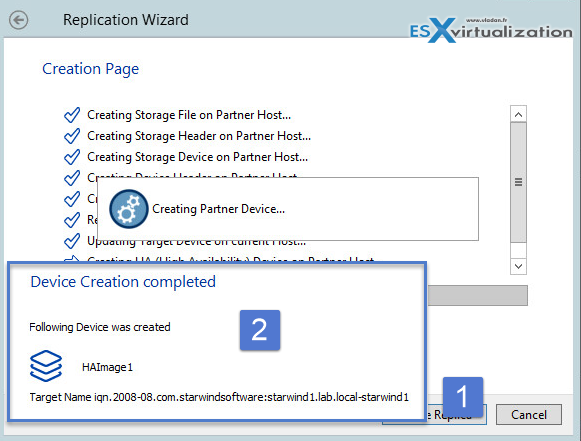Image resolution: width=581 pixels, height=441 pixels.
Task: Click the Target Name iqn text line
Action: [x=219, y=397]
